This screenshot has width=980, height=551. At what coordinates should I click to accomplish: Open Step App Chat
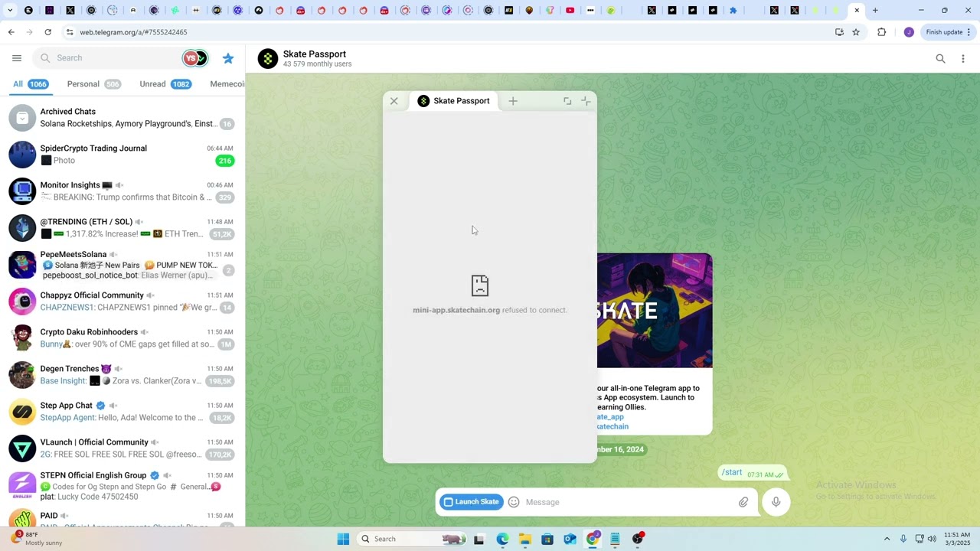pos(122,412)
